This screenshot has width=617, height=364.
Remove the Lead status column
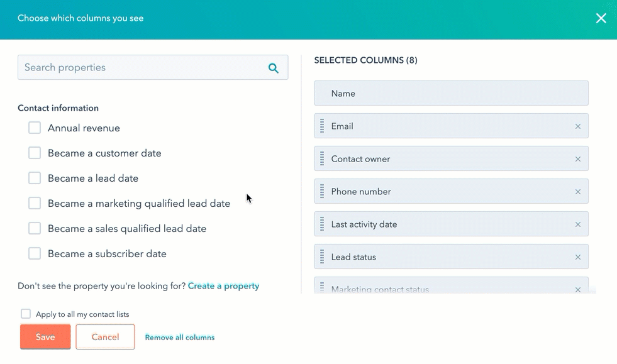click(577, 256)
